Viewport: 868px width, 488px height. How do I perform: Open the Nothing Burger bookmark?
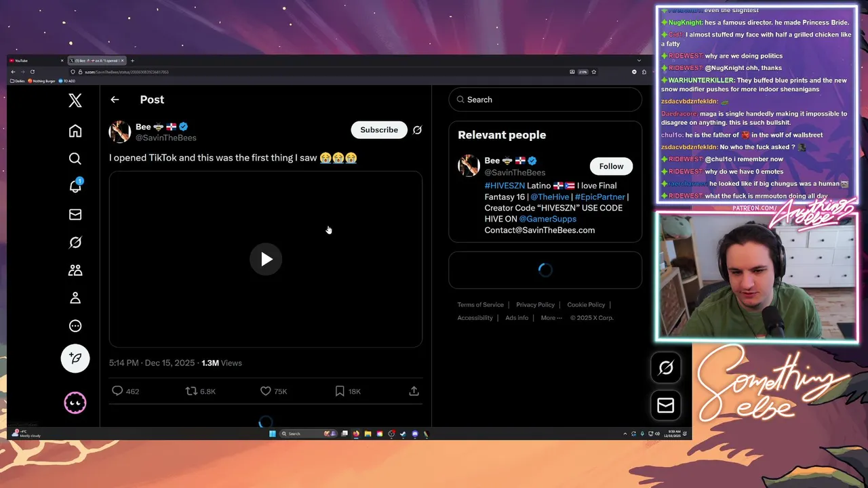point(42,81)
